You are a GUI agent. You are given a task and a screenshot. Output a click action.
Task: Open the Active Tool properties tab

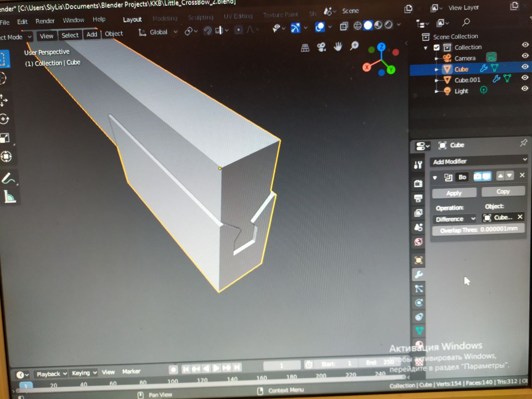pos(418,165)
